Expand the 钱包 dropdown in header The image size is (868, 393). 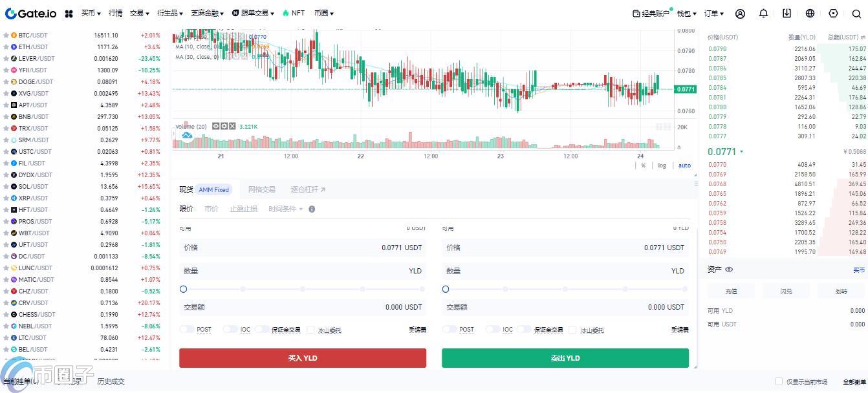[687, 14]
